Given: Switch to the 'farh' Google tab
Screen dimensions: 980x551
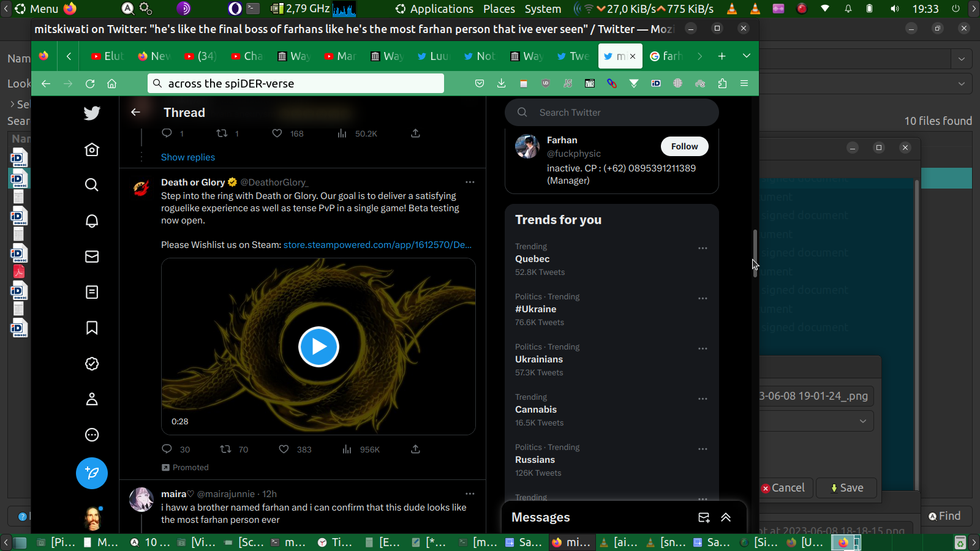Looking at the screenshot, I should pos(667,56).
